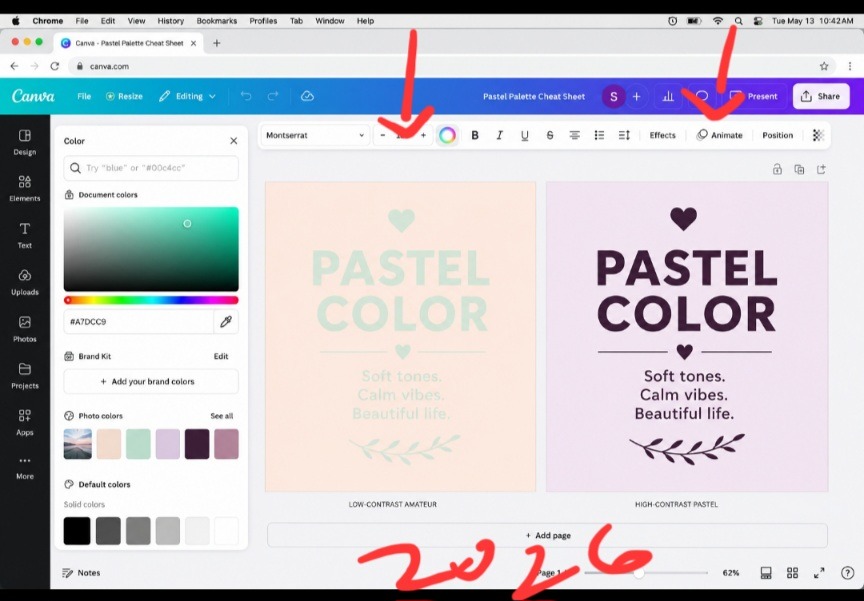This screenshot has width=864, height=601.
Task: Open the Canva File menu
Action: 84,96
